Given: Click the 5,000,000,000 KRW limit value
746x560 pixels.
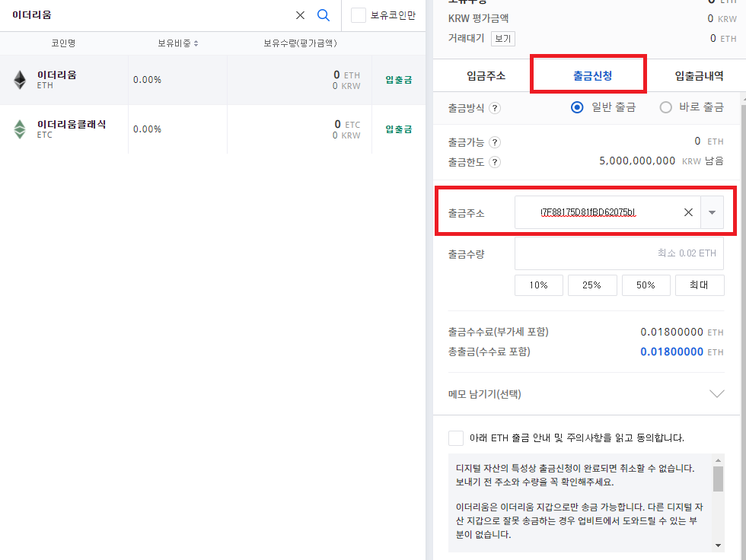Looking at the screenshot, I should [637, 161].
